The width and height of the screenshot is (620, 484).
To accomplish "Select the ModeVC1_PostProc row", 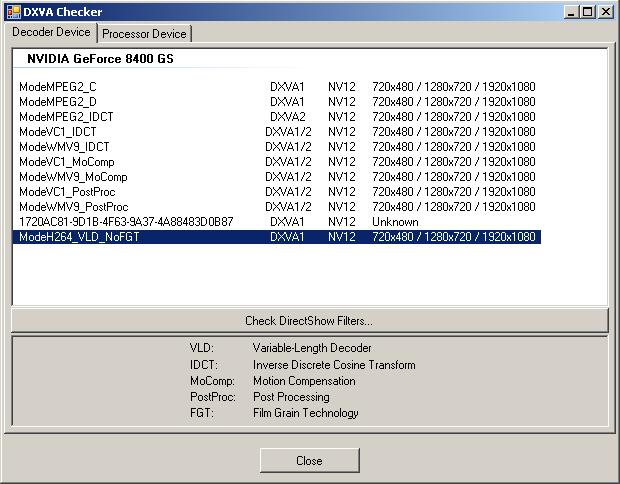I will pos(277,192).
